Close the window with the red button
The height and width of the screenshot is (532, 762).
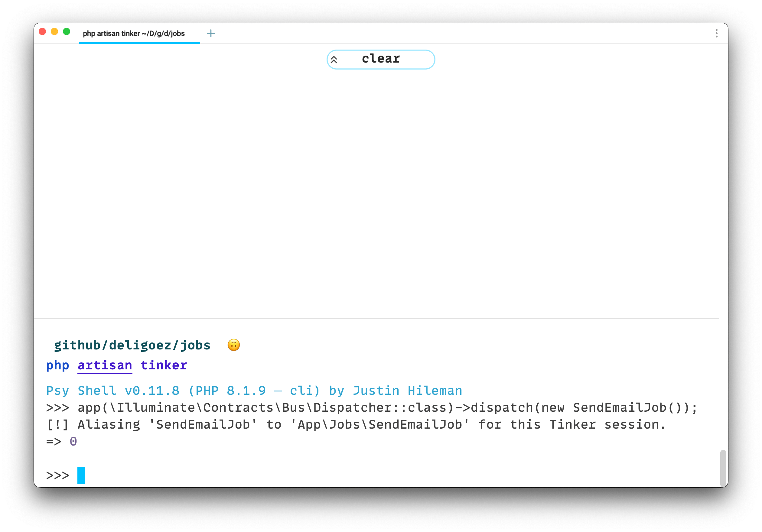pos(42,31)
